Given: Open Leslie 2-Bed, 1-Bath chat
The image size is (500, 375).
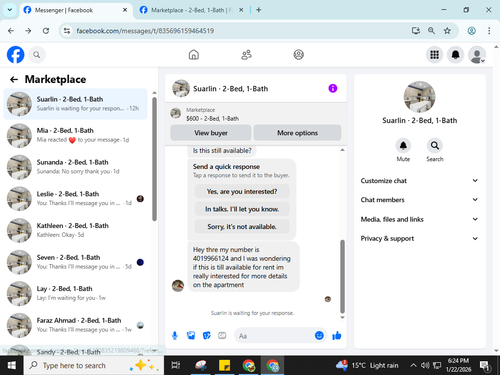Looking at the screenshot, I should [x=75, y=199].
